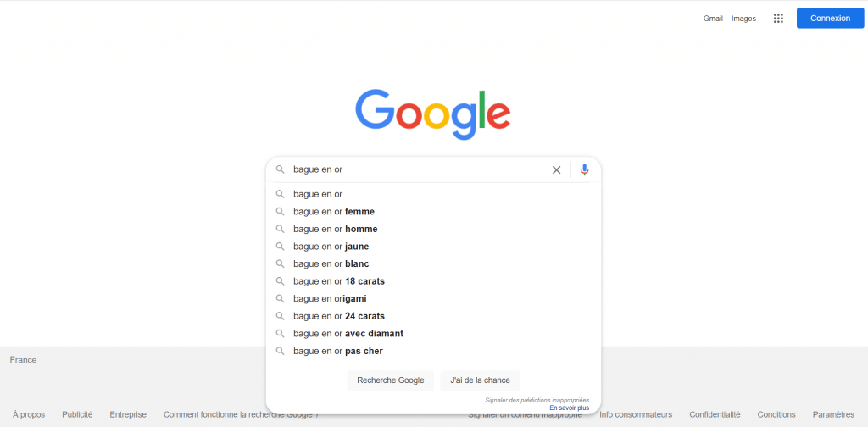Viewport: 868px width, 427px height.
Task: Click the magnifier icon beside 'bague en or femme'
Action: coord(280,212)
